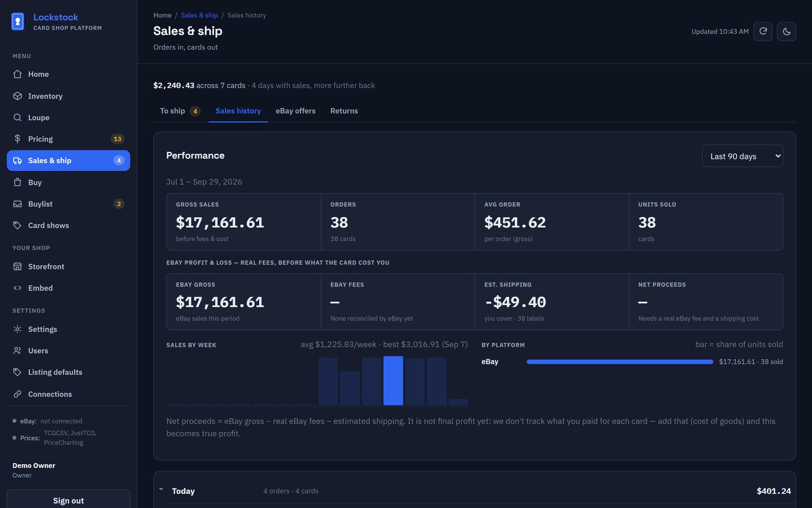Go to Inventory in the sidebar
Viewport: 812px width, 508px height.
click(x=69, y=96)
